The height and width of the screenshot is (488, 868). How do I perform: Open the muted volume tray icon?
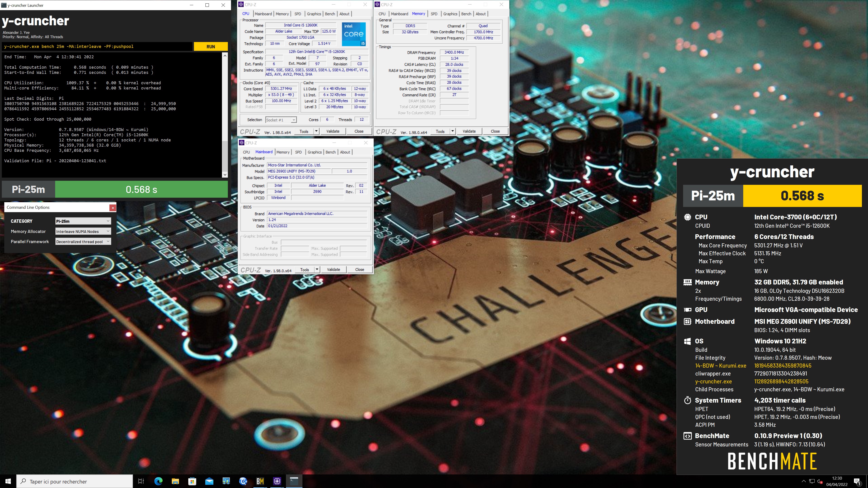(820, 481)
